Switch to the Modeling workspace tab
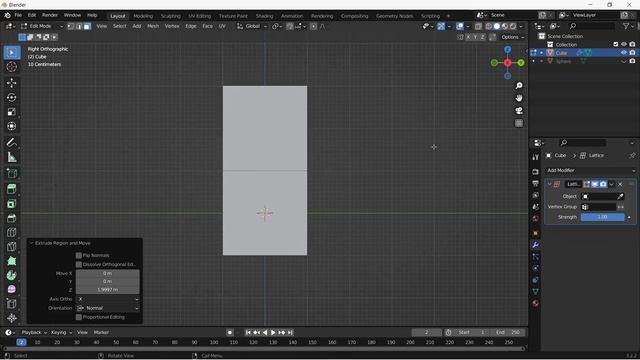This screenshot has width=640, height=360. (x=143, y=16)
